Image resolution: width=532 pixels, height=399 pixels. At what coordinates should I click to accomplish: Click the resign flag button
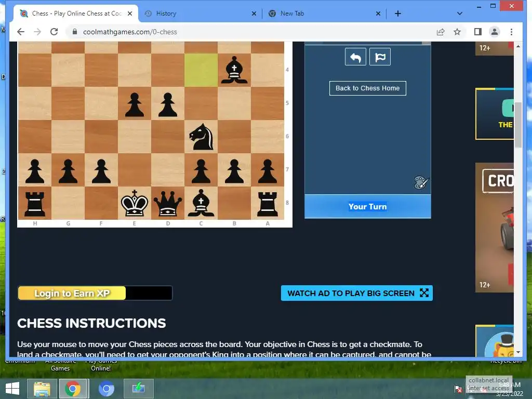380,57
